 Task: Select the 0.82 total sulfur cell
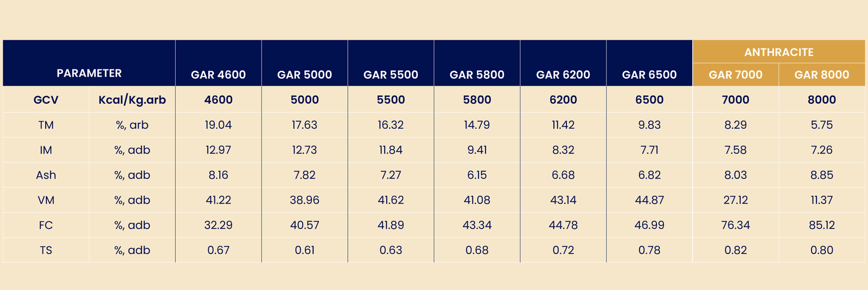[736, 250]
